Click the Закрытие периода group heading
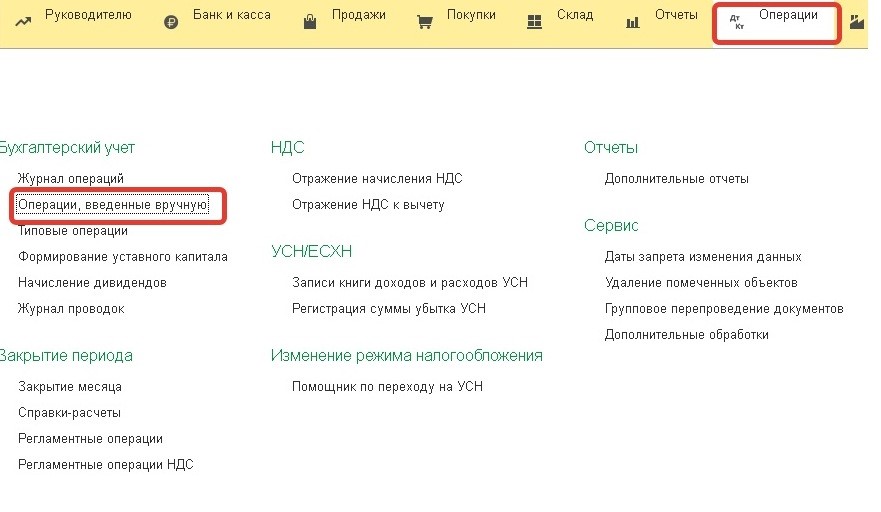The height and width of the screenshot is (512, 881). click(x=66, y=356)
